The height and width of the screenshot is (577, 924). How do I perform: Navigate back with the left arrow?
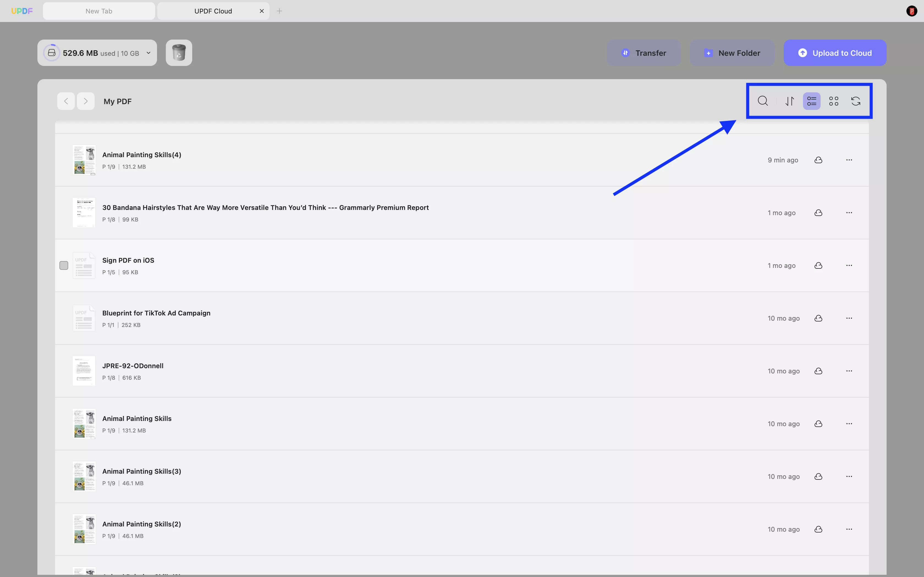pos(66,101)
